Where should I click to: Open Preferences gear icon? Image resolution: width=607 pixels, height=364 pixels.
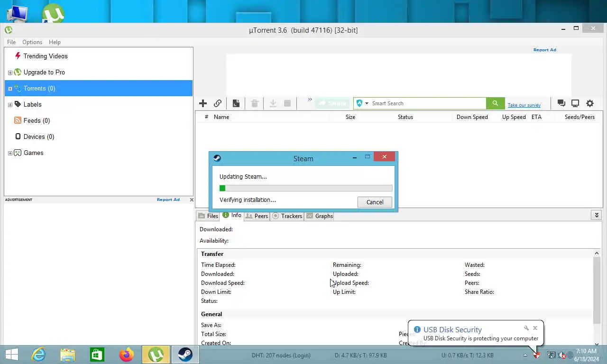pos(590,103)
